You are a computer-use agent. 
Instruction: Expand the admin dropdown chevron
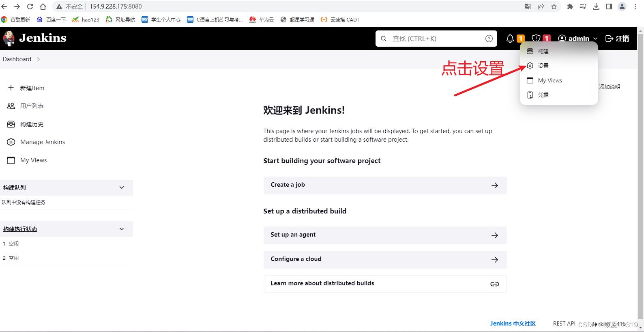[595, 39]
